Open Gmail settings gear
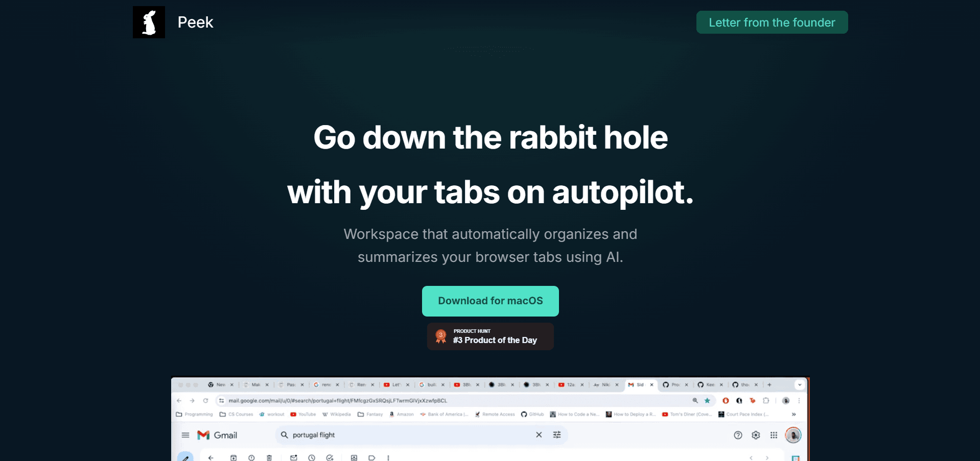980x461 pixels. (x=756, y=435)
